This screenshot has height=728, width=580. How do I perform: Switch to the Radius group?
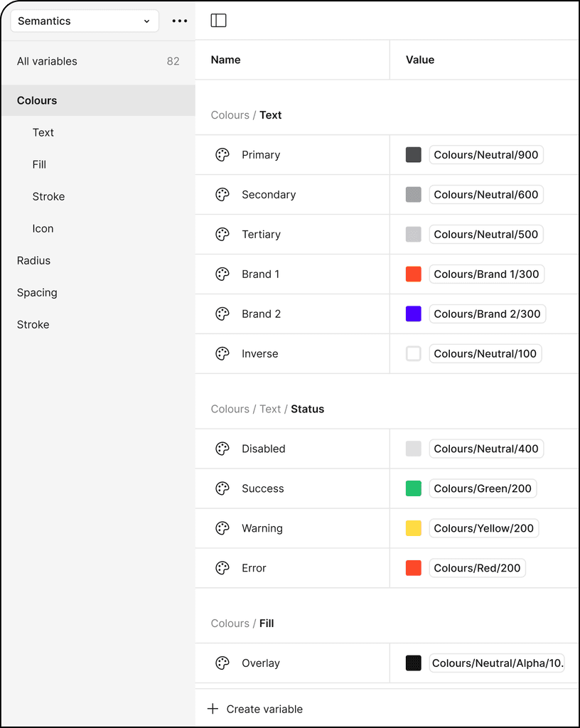click(x=33, y=260)
